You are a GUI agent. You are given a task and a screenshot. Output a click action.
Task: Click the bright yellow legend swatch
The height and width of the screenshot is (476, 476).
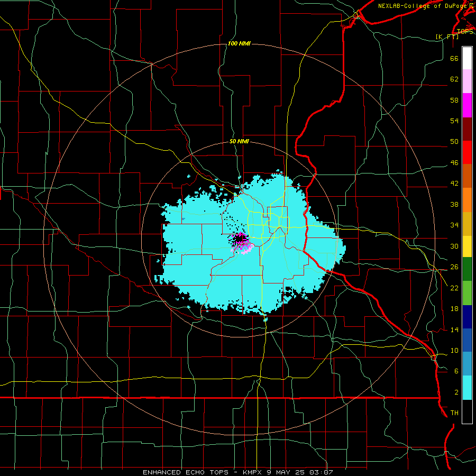point(467,246)
